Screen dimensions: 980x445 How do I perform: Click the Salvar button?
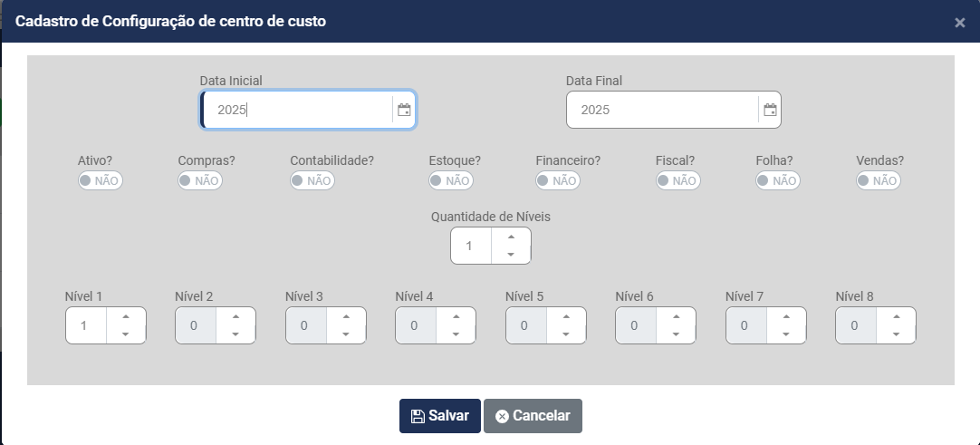440,416
